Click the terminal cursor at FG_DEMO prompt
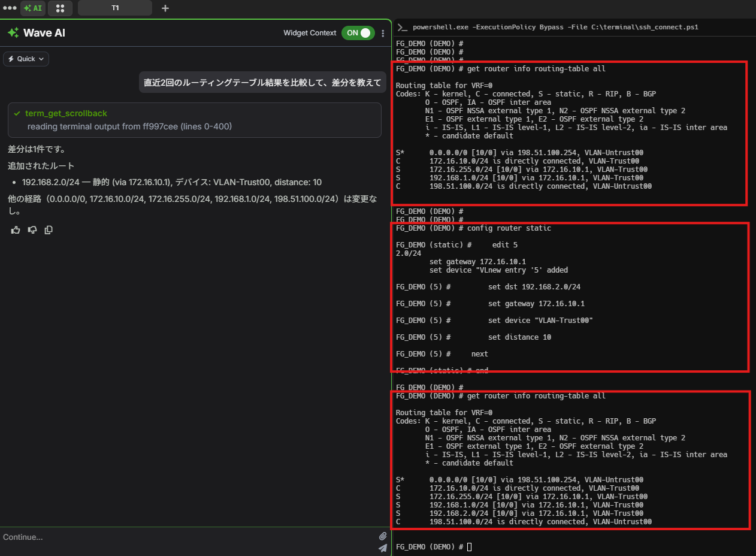Image resolution: width=756 pixels, height=556 pixels. pos(470,547)
